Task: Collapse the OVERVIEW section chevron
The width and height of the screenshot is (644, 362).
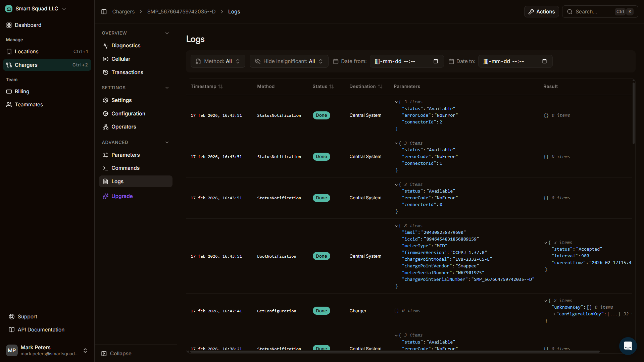Action: click(167, 33)
